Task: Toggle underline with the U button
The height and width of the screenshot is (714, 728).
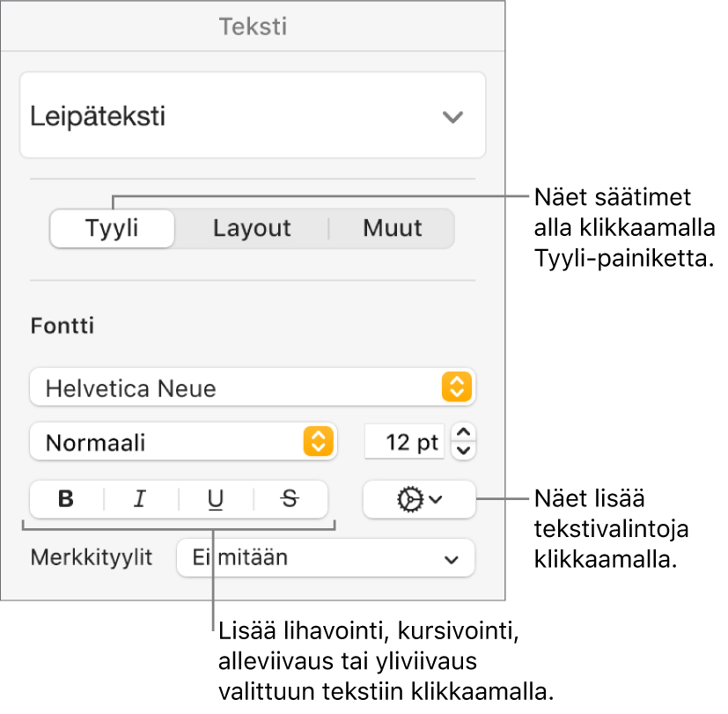Action: coord(216,499)
